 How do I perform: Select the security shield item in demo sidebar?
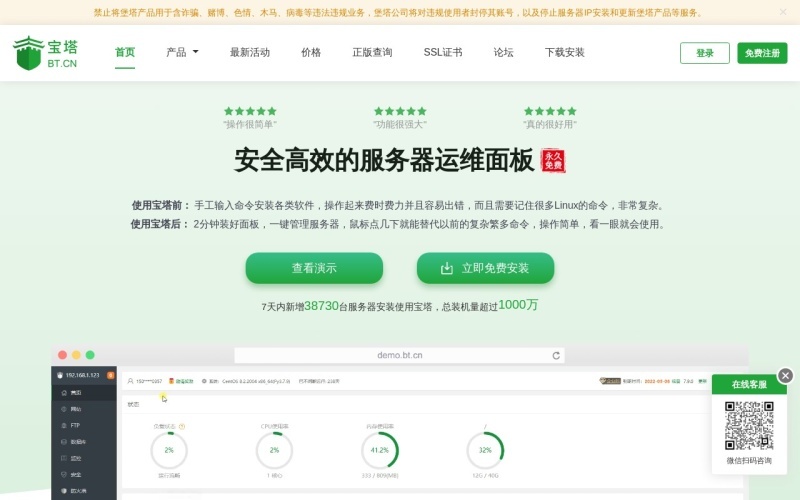[x=84, y=474]
